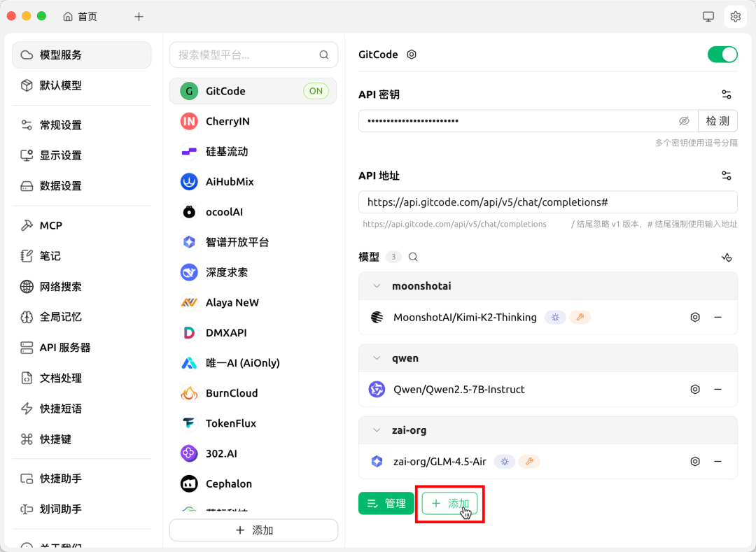756x552 pixels.
Task: Show API key with eye icon
Action: tap(684, 121)
